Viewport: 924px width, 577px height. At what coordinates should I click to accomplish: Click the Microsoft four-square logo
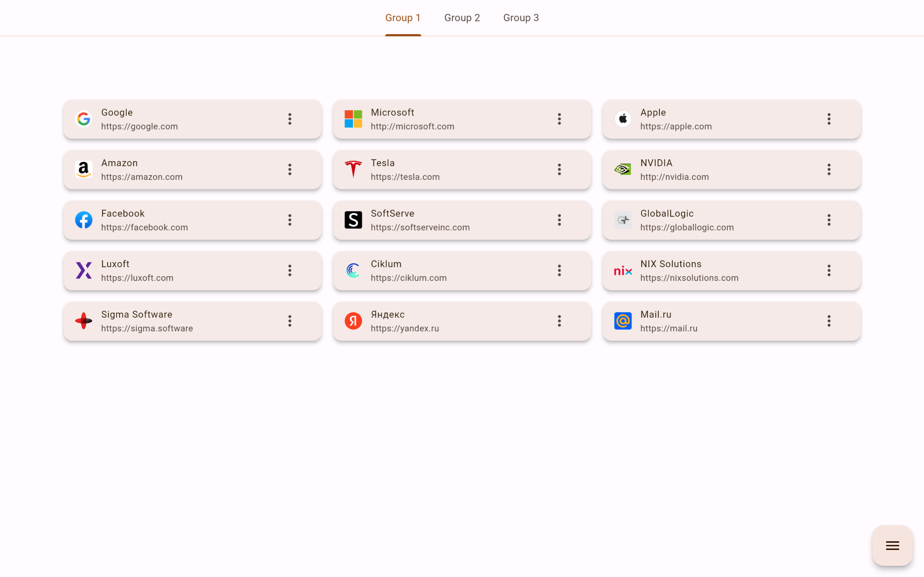click(x=353, y=119)
